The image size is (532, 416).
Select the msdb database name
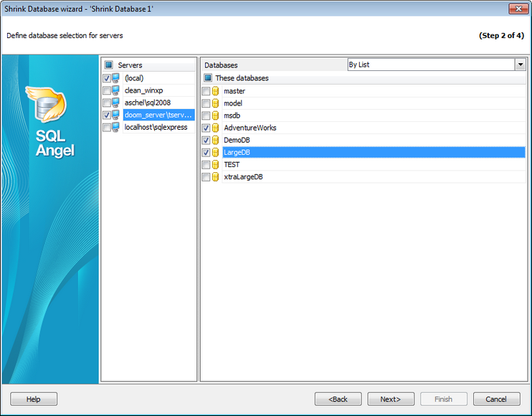pyautogui.click(x=232, y=115)
